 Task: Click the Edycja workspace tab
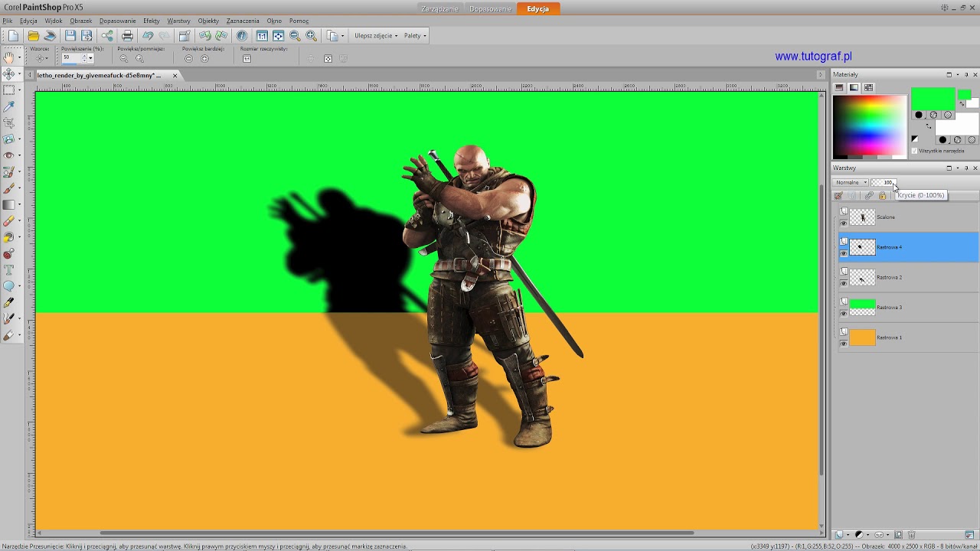(x=537, y=8)
